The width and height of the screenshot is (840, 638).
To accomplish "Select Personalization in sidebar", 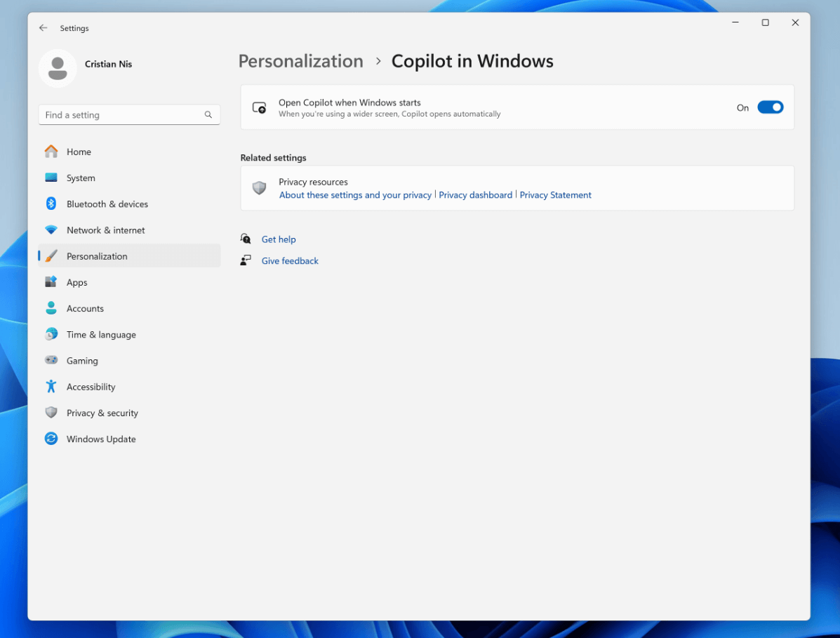I will (x=129, y=256).
